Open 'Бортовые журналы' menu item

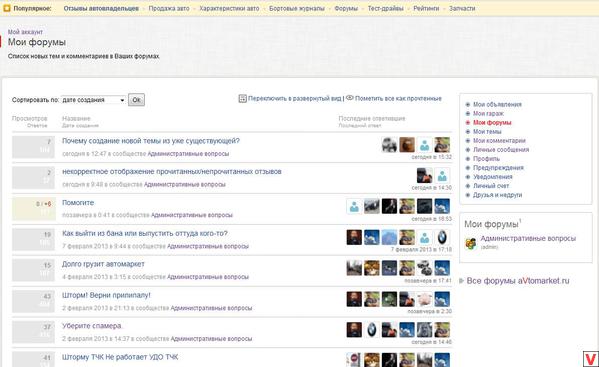297,8
